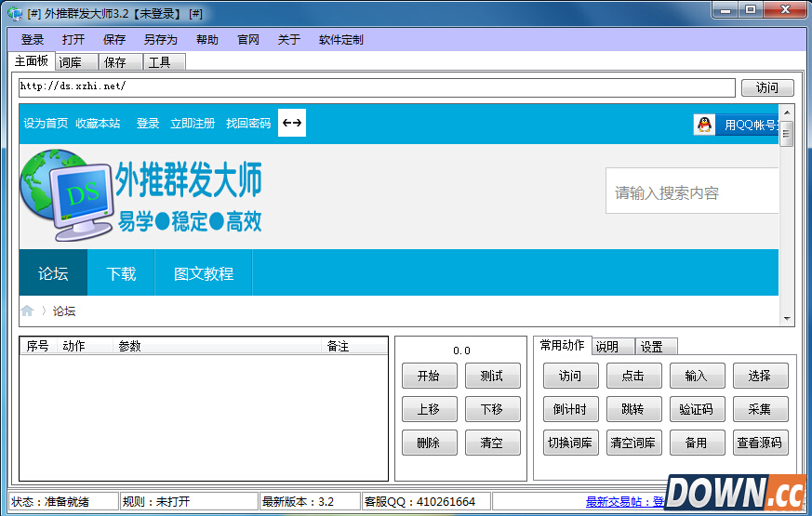Click the 删除 button
Viewport: 812px width, 516px height.
coord(430,443)
